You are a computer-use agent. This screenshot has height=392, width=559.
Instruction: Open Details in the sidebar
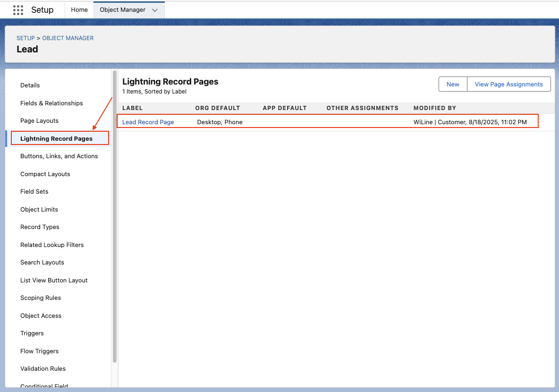click(x=30, y=85)
